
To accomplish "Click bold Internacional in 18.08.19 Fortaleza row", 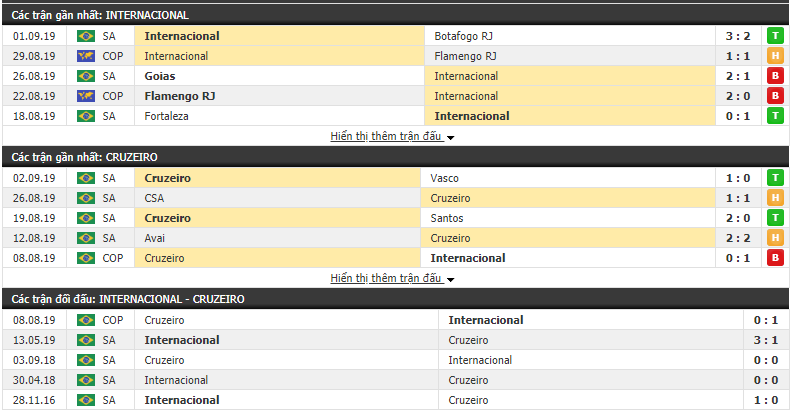I will pos(472,116).
